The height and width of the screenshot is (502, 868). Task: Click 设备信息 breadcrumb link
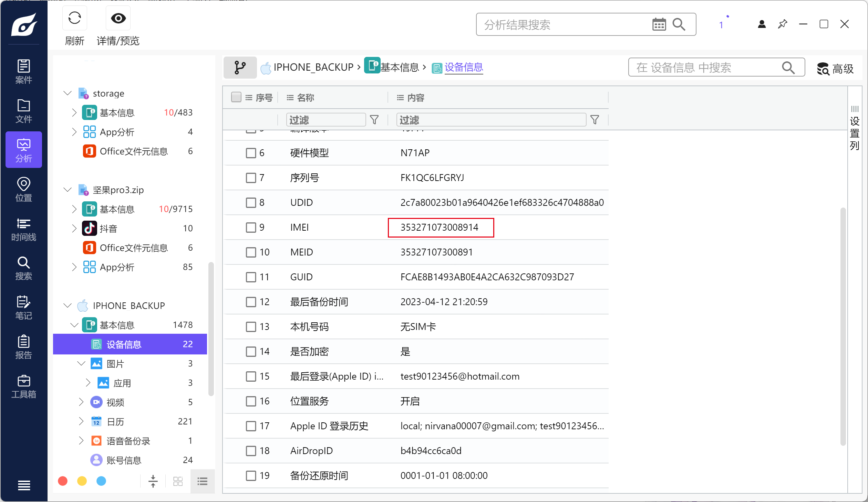click(464, 67)
